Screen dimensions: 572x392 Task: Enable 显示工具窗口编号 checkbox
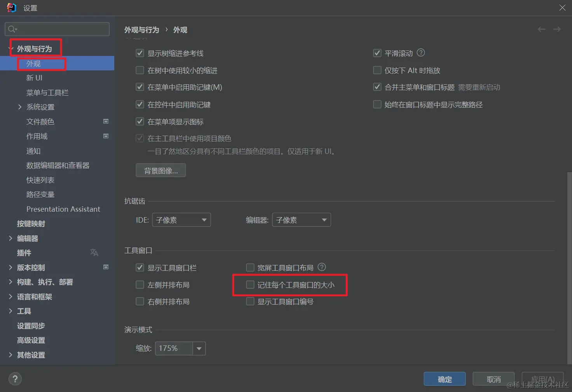coord(250,301)
